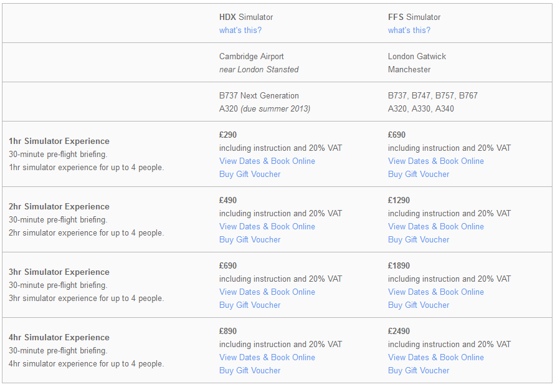Image resolution: width=560 pixels, height=392 pixels.
Task: Buy gift voucher for 2hr FFS simulator
Action: [419, 239]
